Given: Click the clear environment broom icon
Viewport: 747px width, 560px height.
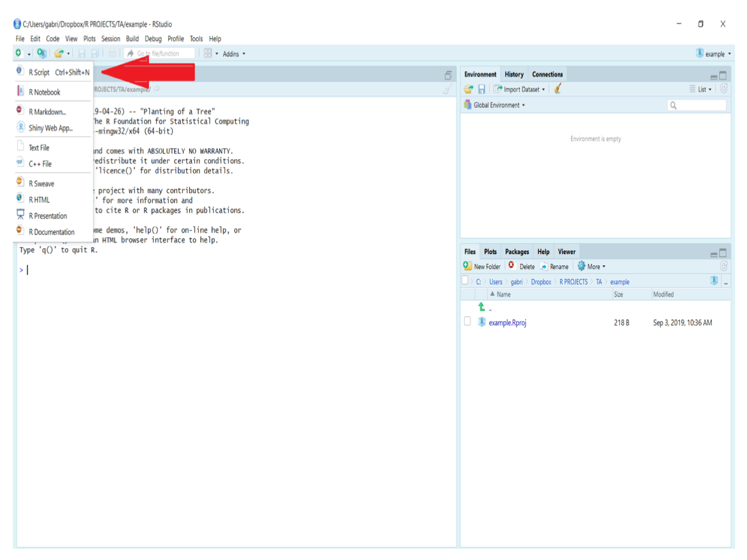Looking at the screenshot, I should click(x=558, y=89).
